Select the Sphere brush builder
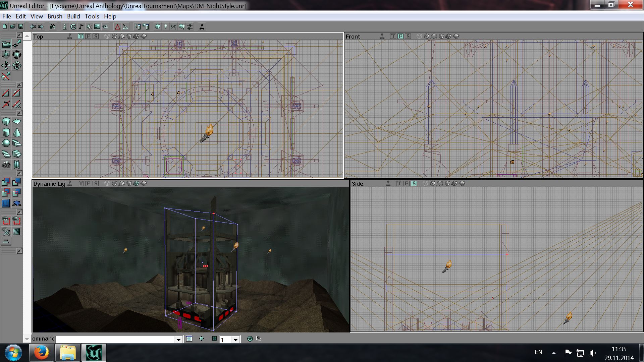Image resolution: width=644 pixels, height=362 pixels. click(6, 143)
